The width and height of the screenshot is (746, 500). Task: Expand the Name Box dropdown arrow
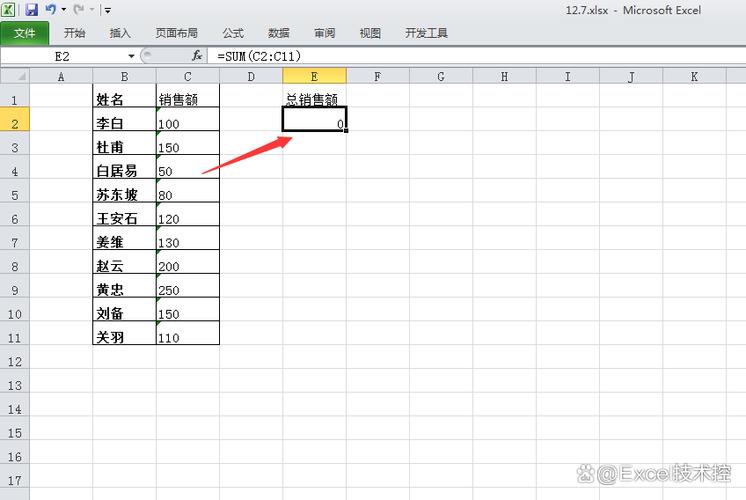[131, 57]
